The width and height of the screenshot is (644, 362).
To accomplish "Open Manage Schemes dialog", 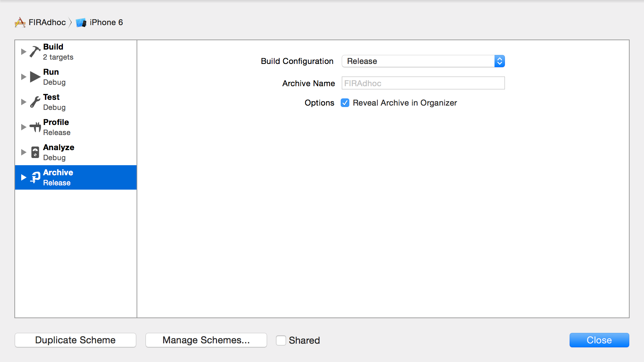I will [x=206, y=340].
